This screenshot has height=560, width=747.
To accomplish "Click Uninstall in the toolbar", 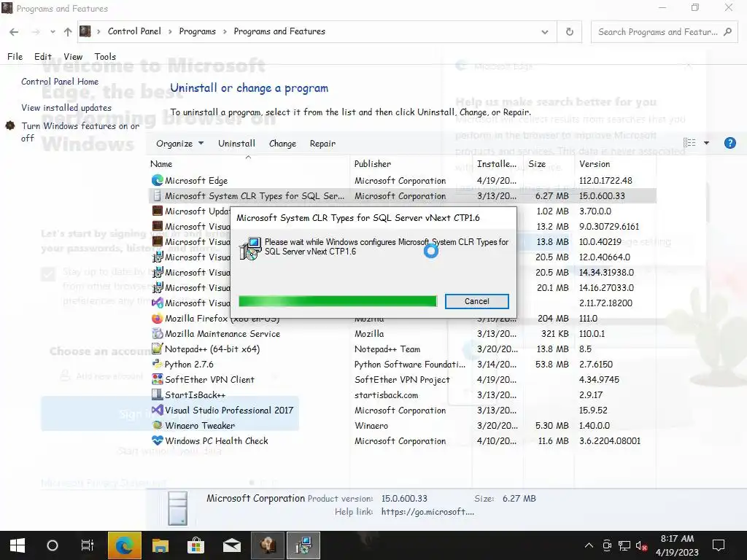I will (237, 144).
